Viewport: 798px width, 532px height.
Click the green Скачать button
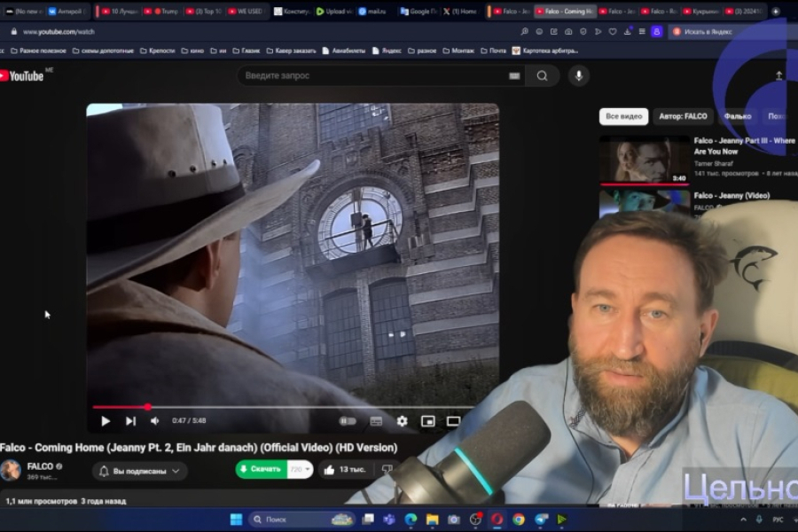coord(261,470)
